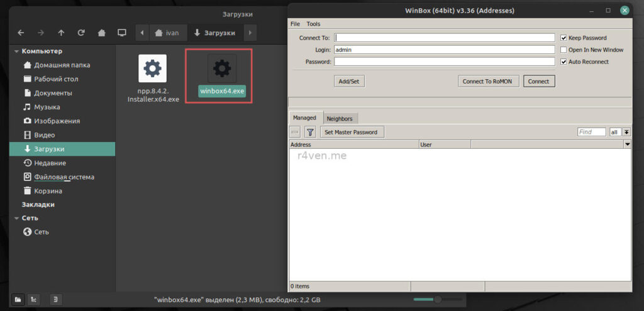Select the winbox64.exe file icon
The height and width of the screenshot is (311, 644).
click(222, 68)
